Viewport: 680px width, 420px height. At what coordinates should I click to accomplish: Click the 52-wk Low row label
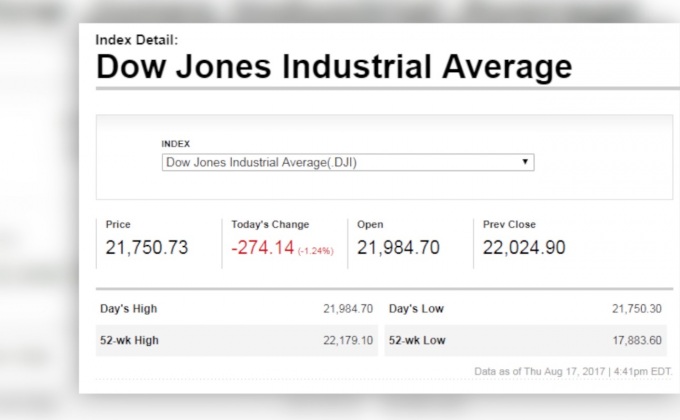coord(417,340)
